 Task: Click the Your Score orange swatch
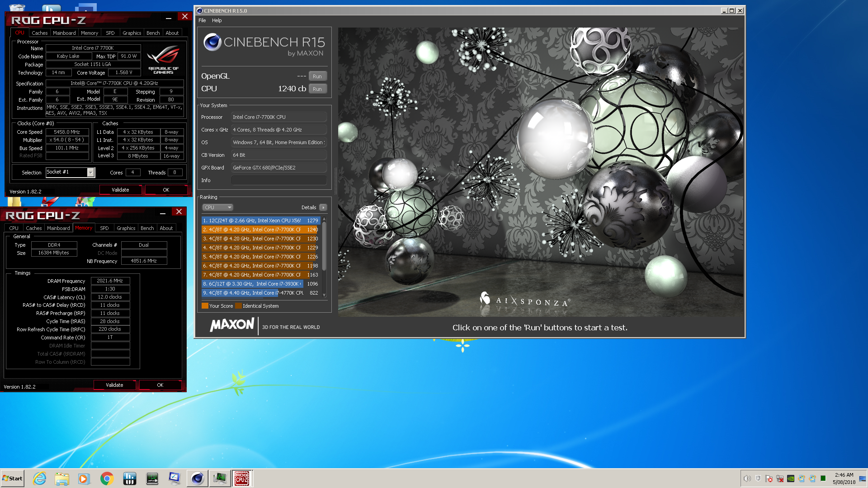point(205,306)
